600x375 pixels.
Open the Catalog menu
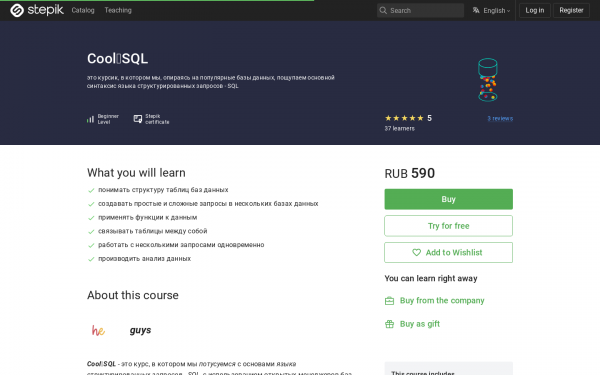click(83, 10)
